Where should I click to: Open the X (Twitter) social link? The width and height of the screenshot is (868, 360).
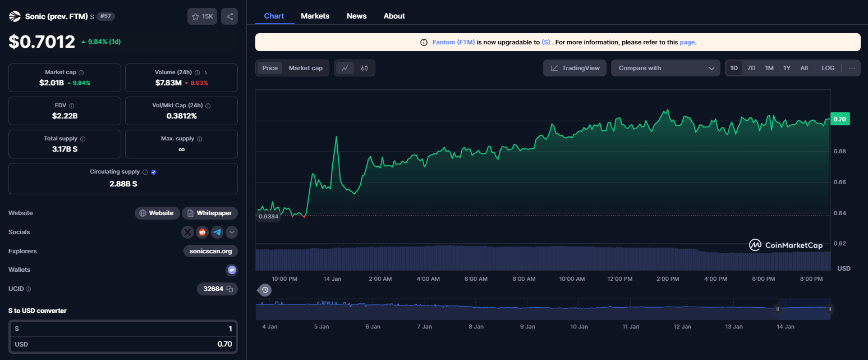[188, 232]
